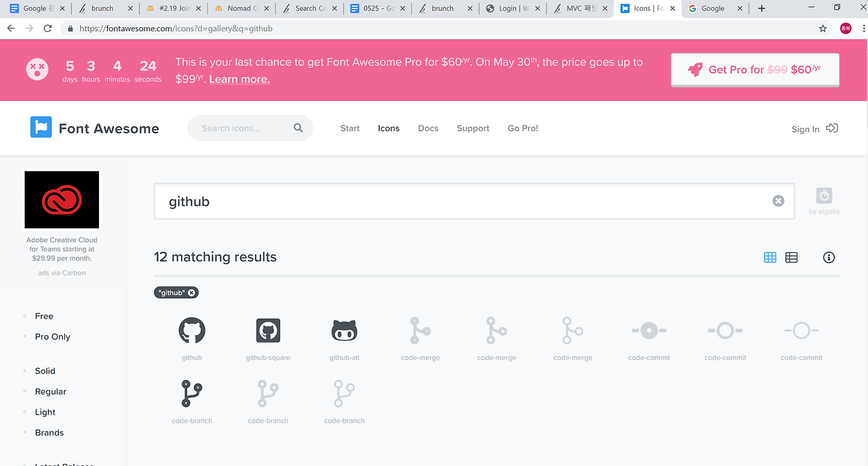Remove the "github" filter tag

[192, 293]
